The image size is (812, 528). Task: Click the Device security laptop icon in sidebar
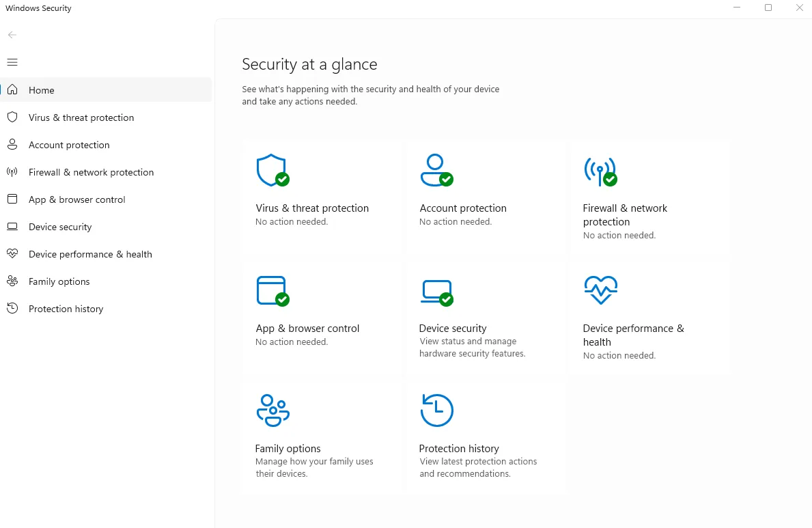[12, 227]
